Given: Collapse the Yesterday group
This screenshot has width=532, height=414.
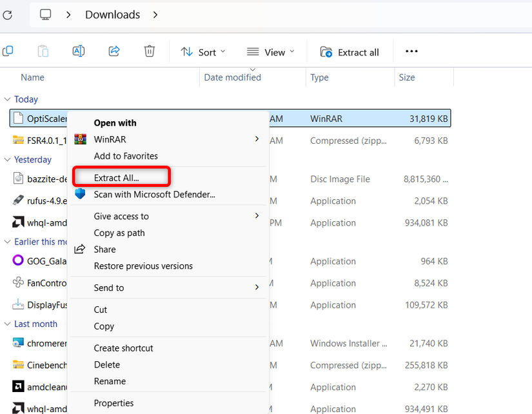Looking at the screenshot, I should coord(8,159).
